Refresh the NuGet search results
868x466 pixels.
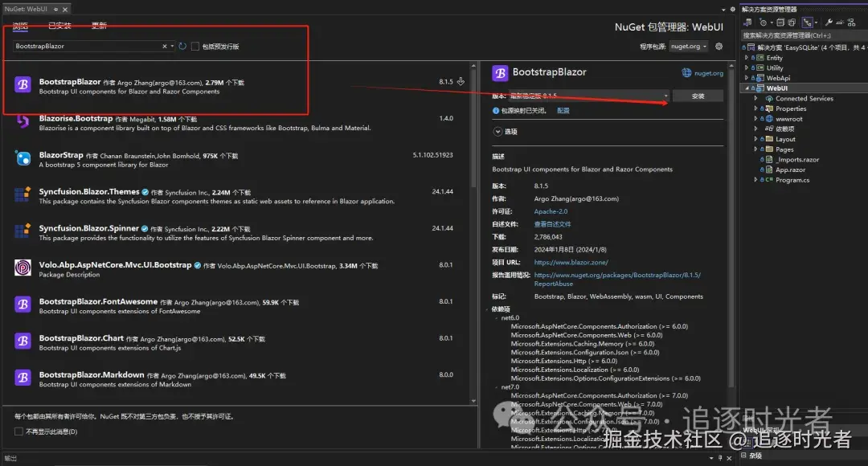tap(182, 46)
